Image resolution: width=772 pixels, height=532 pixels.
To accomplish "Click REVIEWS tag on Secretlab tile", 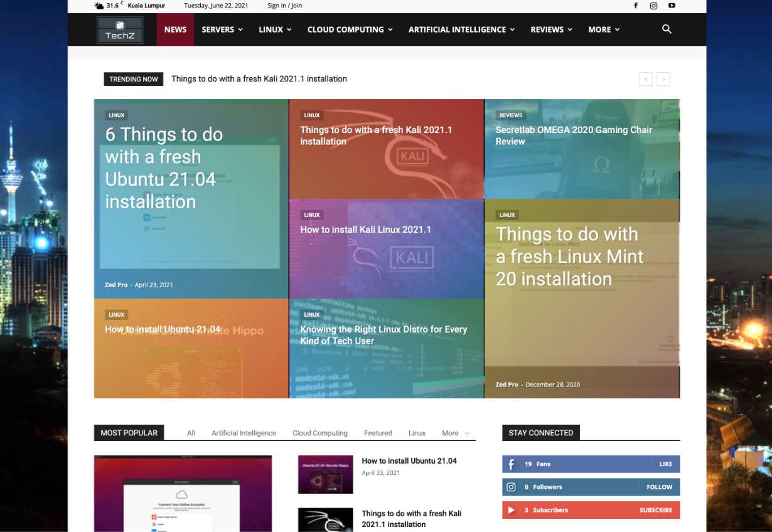I will coord(510,115).
